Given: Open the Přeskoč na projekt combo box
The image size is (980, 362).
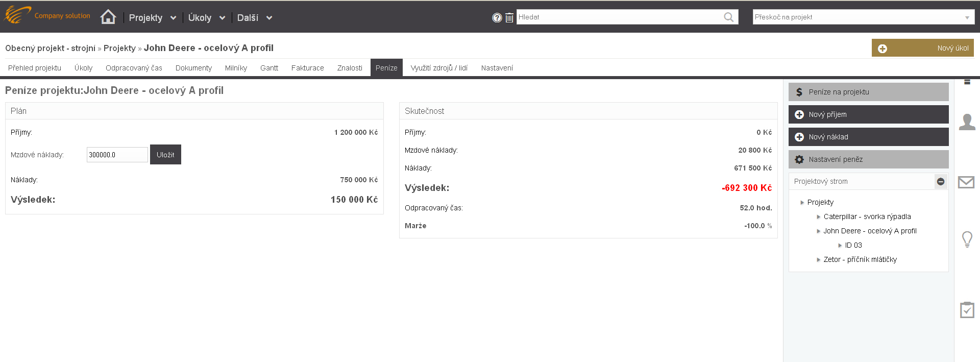Looking at the screenshot, I should click(863, 17).
